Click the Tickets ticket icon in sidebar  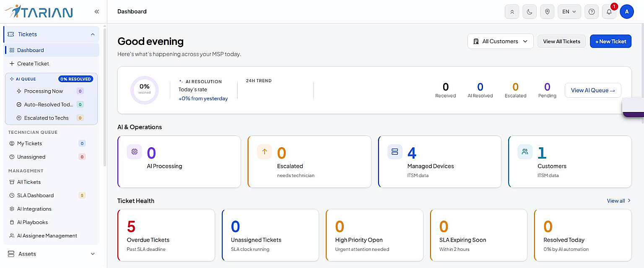point(11,34)
